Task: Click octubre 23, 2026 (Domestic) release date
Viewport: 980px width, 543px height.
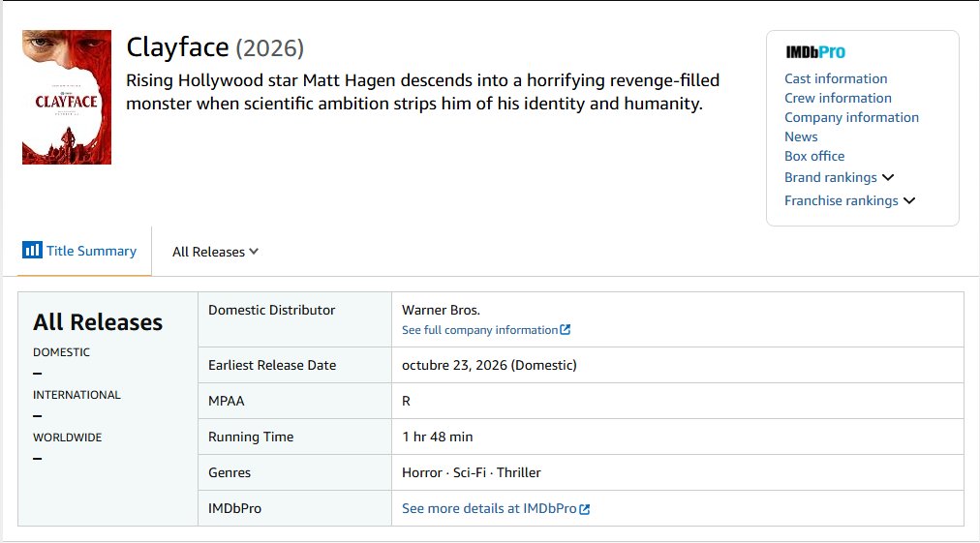Action: click(x=489, y=365)
